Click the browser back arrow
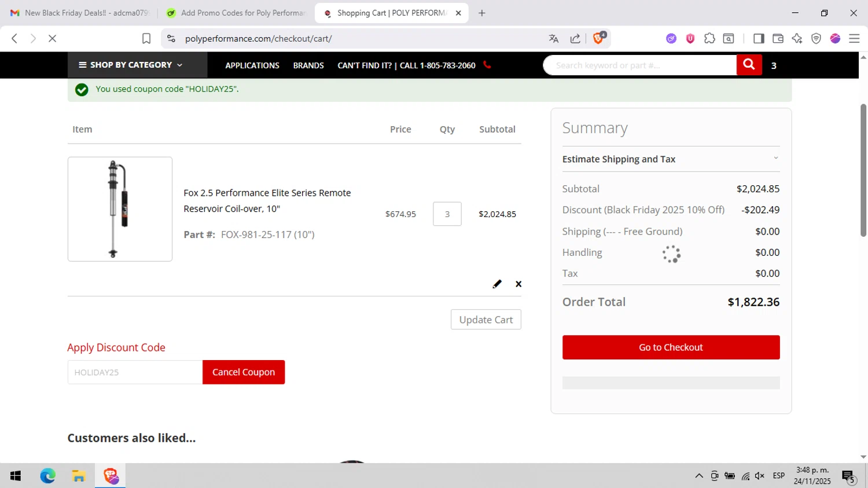Viewport: 868px width, 488px height. tap(14, 38)
